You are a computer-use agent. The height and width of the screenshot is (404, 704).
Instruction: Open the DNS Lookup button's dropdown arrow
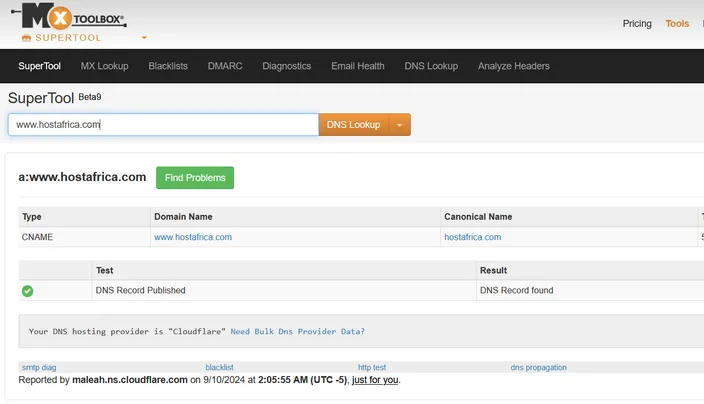[x=400, y=125]
